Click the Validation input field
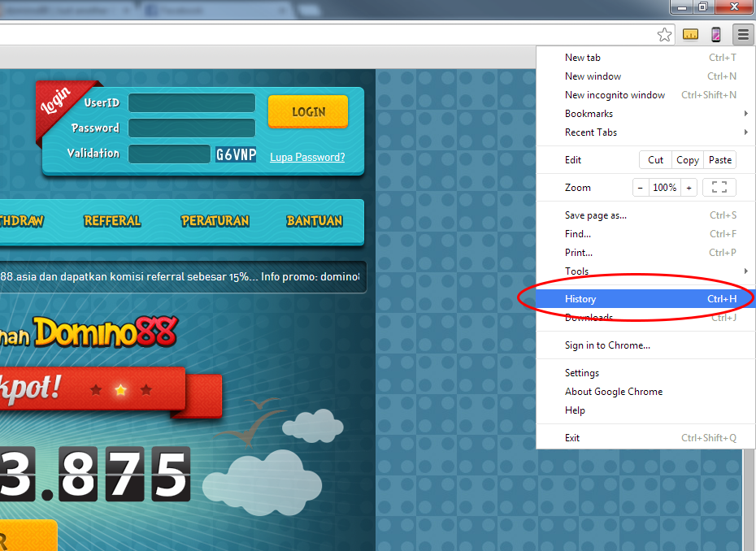This screenshot has width=756, height=551. click(169, 154)
